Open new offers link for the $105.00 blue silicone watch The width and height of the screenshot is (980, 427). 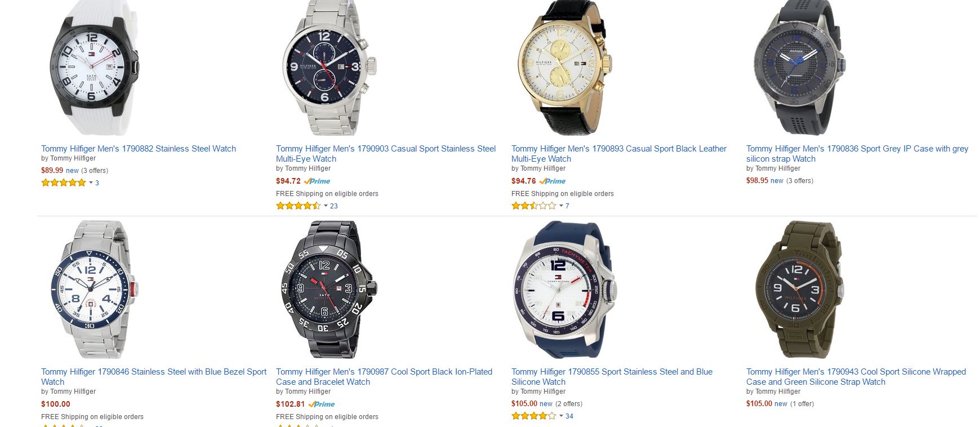point(546,404)
